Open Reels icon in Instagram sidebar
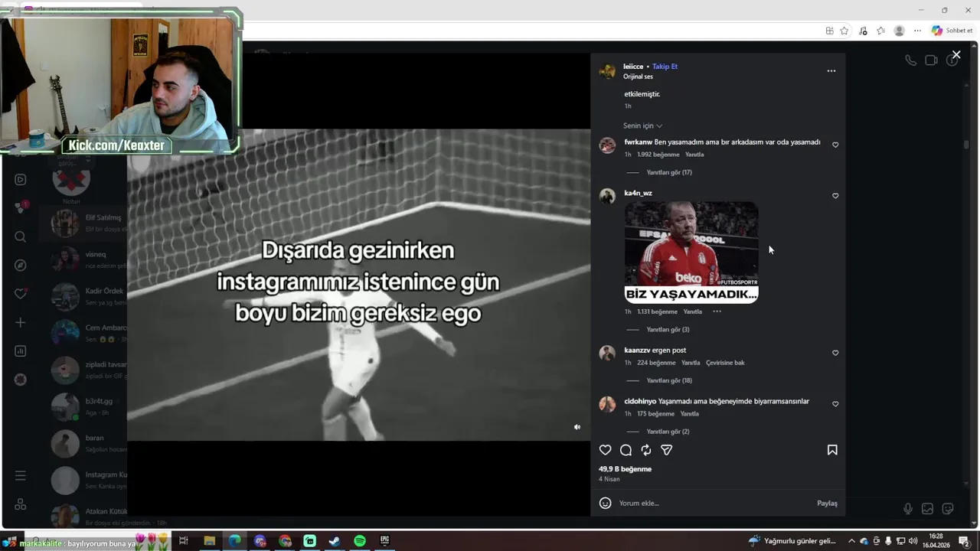The width and height of the screenshot is (980, 551). (x=21, y=180)
